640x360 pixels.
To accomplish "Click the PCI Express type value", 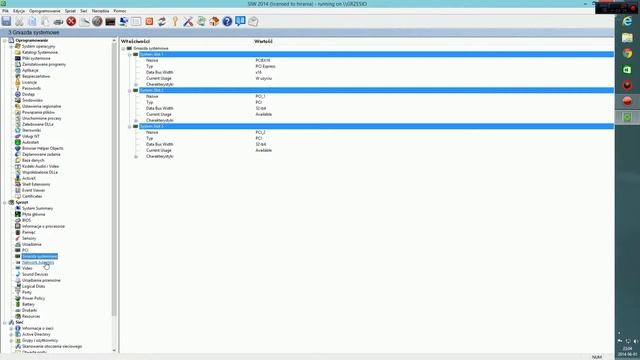I will tap(265, 67).
